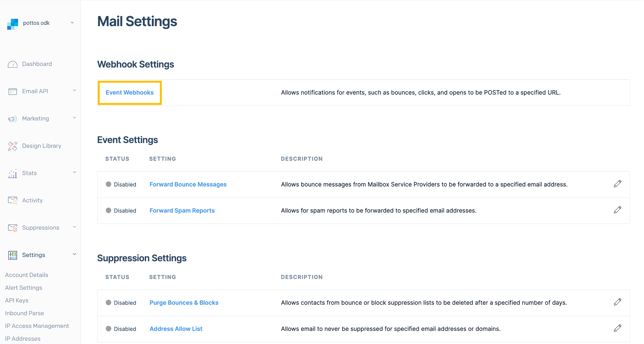Image resolution: width=644 pixels, height=344 pixels.
Task: Click Disabled status of Address Allow List
Action: (x=121, y=329)
